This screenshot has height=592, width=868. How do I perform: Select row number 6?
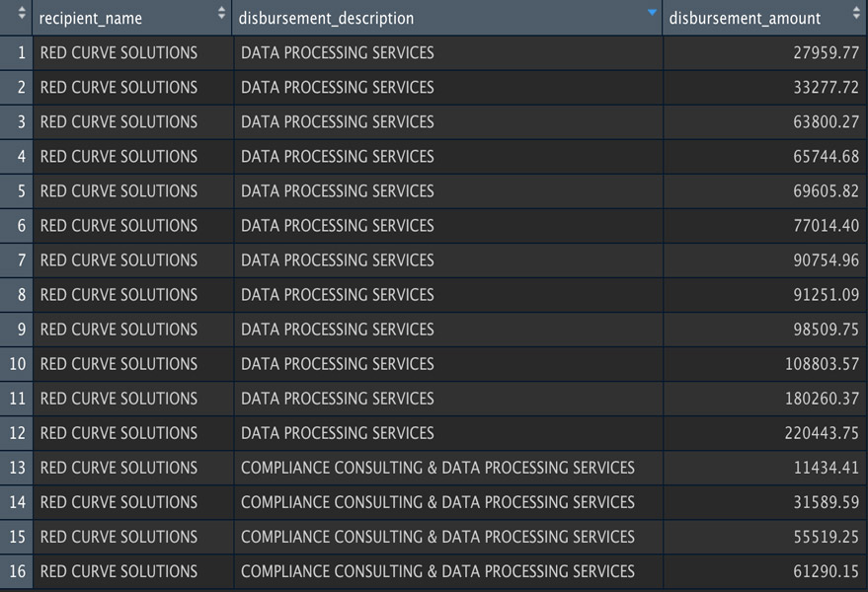tap(17, 226)
